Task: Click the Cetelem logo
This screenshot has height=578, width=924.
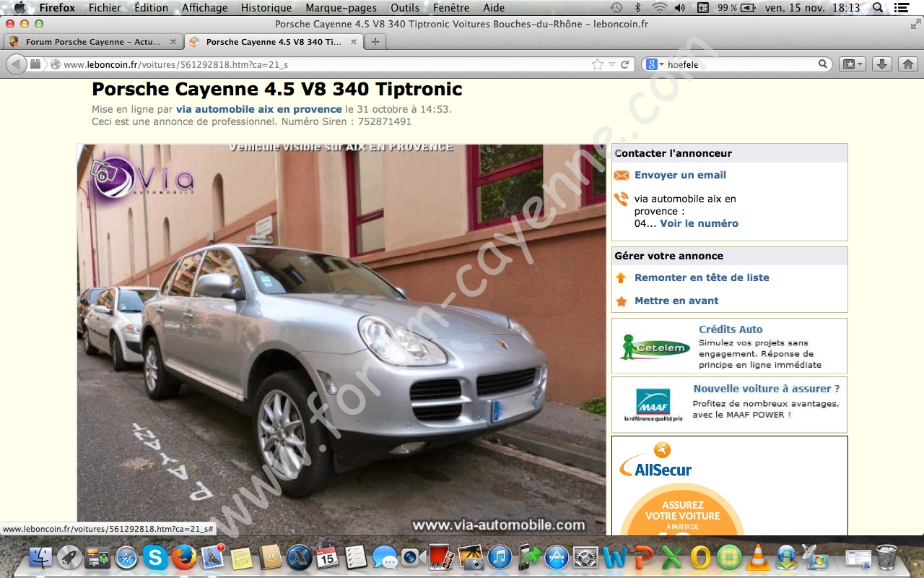Action: 654,347
